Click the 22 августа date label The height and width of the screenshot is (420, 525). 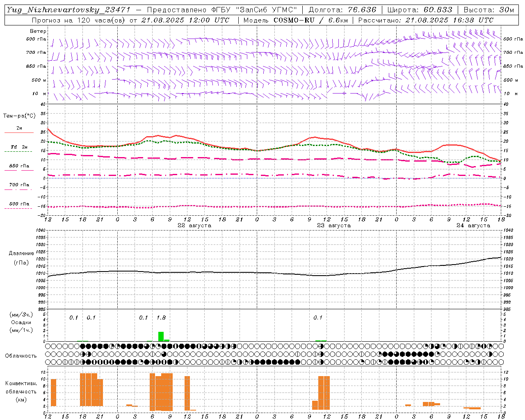194,226
